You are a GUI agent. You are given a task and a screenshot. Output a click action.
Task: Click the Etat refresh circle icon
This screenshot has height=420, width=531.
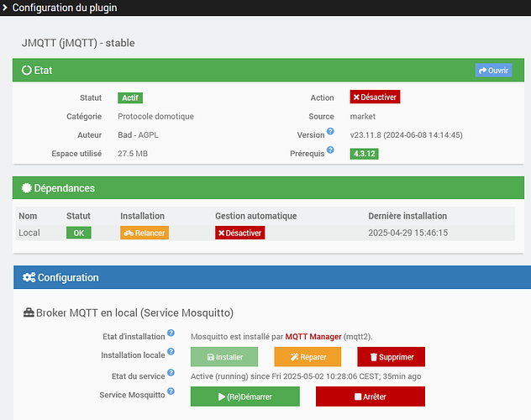26,70
